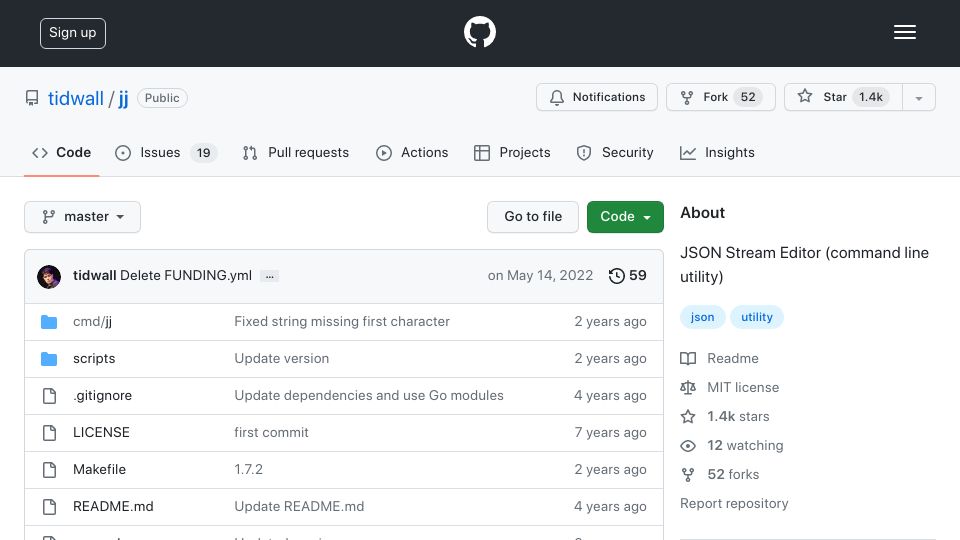Open the hamburger navigation menu
Image resolution: width=960 pixels, height=540 pixels.
click(x=904, y=32)
